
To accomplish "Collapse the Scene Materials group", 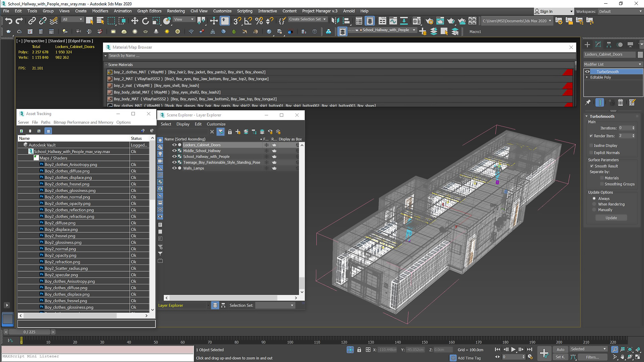I will pos(106,65).
